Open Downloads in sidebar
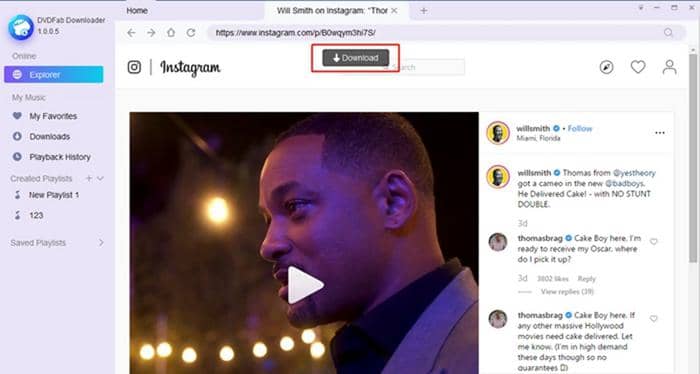 click(x=50, y=137)
